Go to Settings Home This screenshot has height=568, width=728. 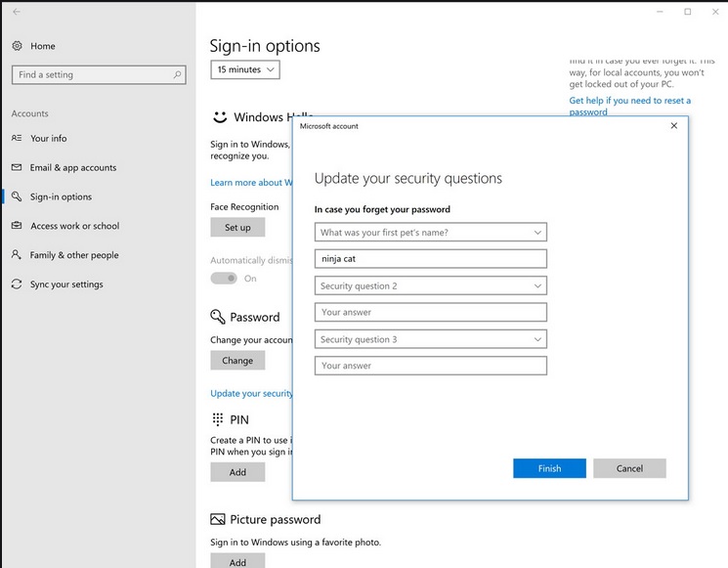[x=43, y=46]
